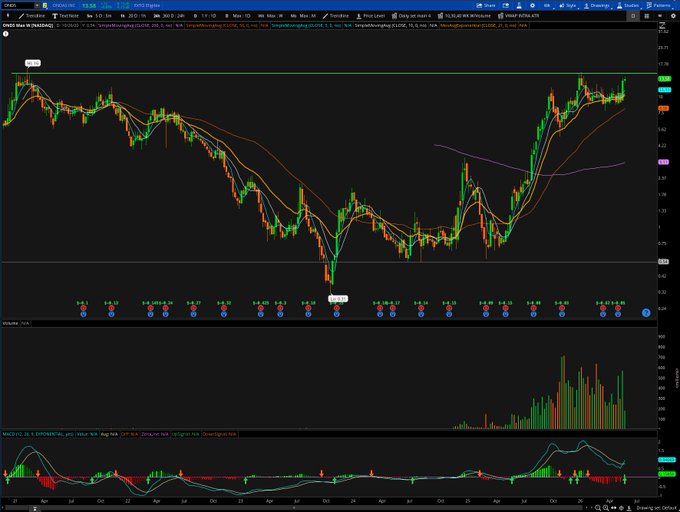Click the send-chart icon next to Share
The height and width of the screenshot is (512, 680).
point(506,6)
